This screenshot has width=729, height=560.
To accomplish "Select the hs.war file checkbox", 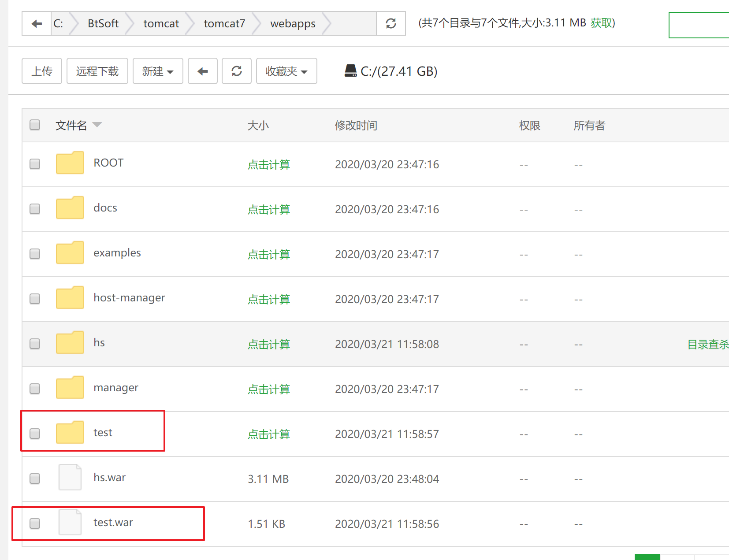I will 35,478.
